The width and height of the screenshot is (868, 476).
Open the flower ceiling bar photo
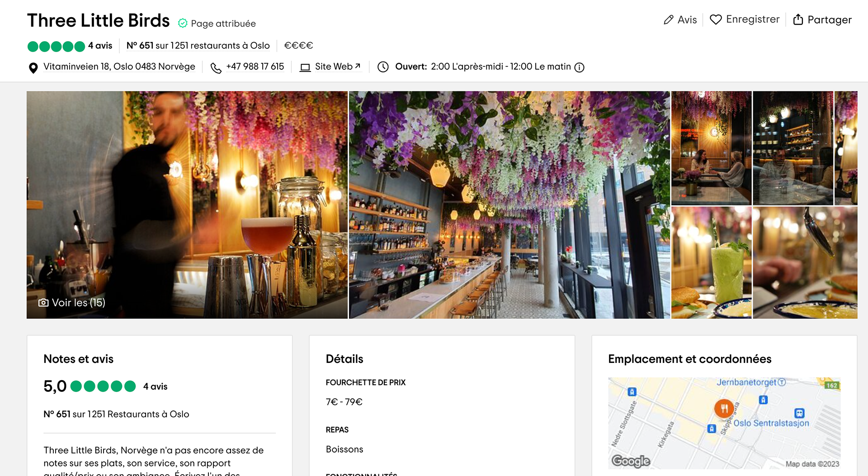point(509,205)
